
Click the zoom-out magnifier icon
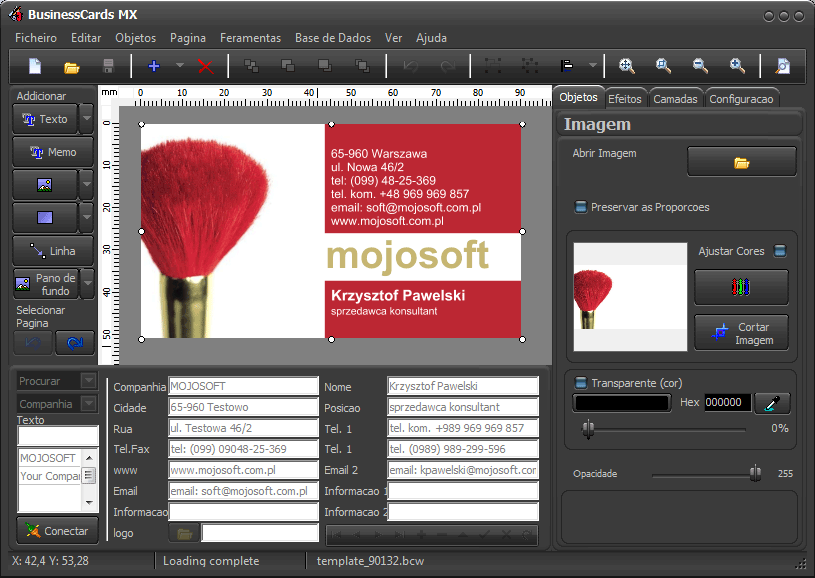click(700, 66)
